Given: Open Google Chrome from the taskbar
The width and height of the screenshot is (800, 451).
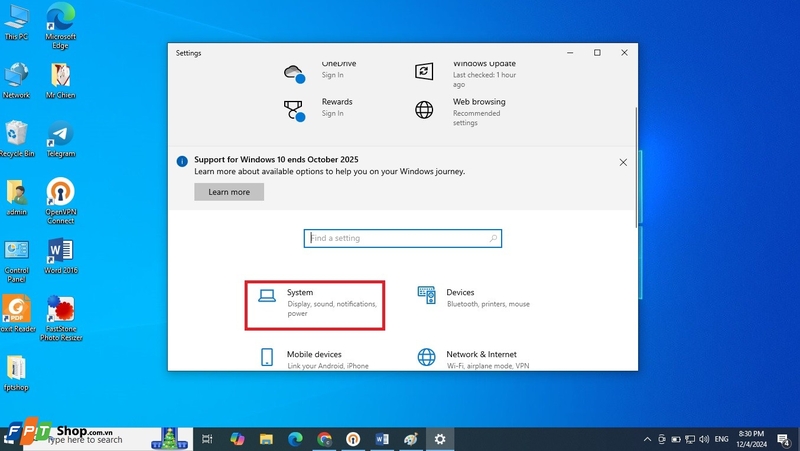Looking at the screenshot, I should click(x=324, y=439).
